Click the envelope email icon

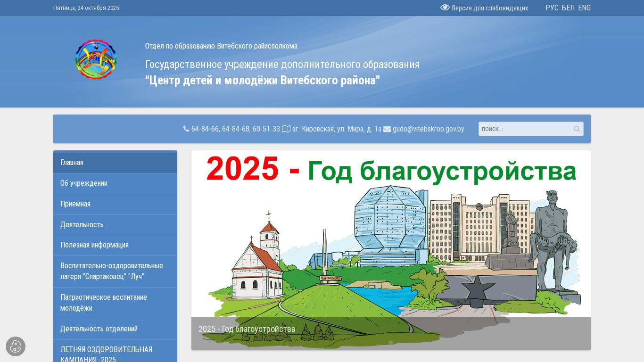click(387, 129)
